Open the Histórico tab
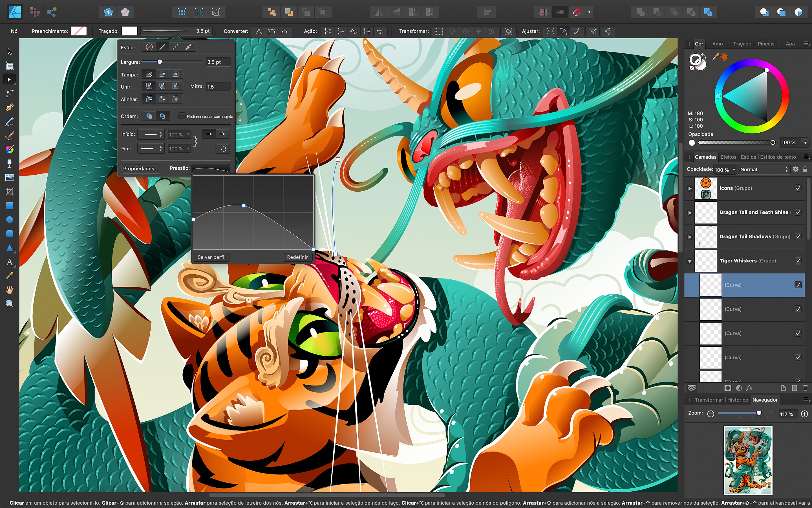 (x=738, y=400)
